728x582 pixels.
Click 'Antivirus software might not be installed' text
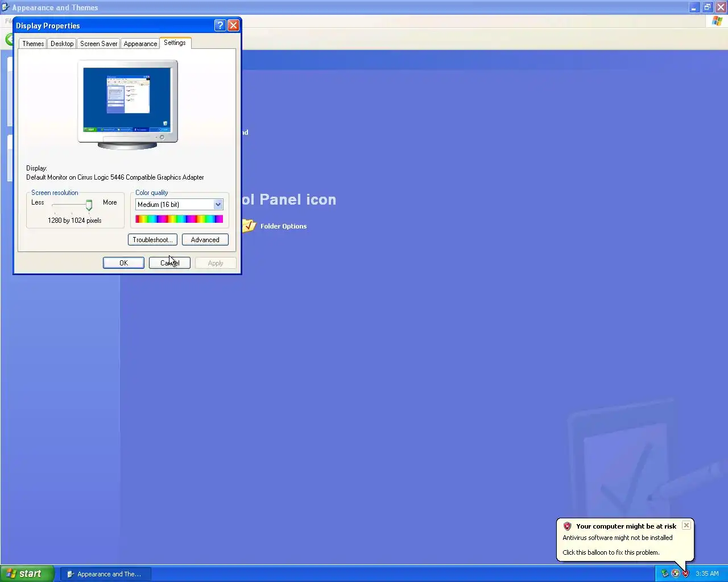point(618,538)
